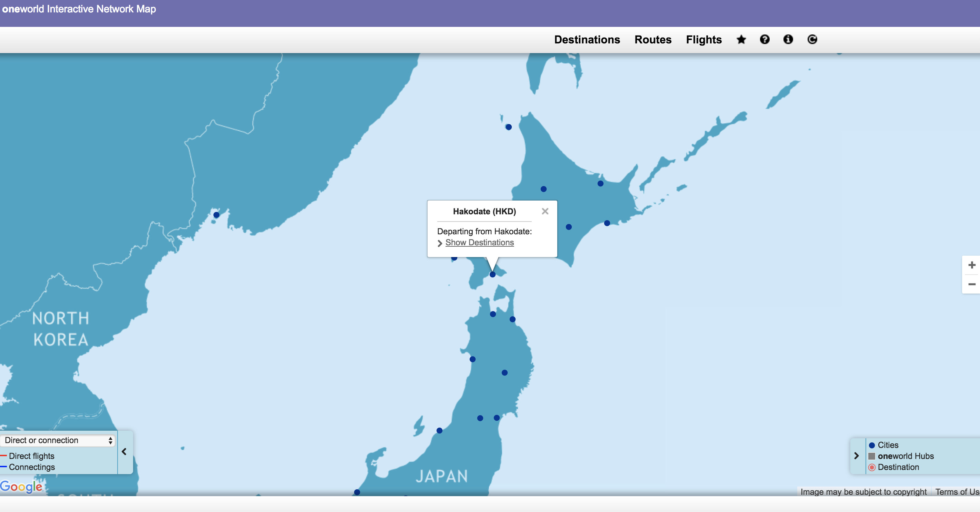This screenshot has height=512, width=980.
Task: Click the Terms of Use link
Action: tap(957, 492)
